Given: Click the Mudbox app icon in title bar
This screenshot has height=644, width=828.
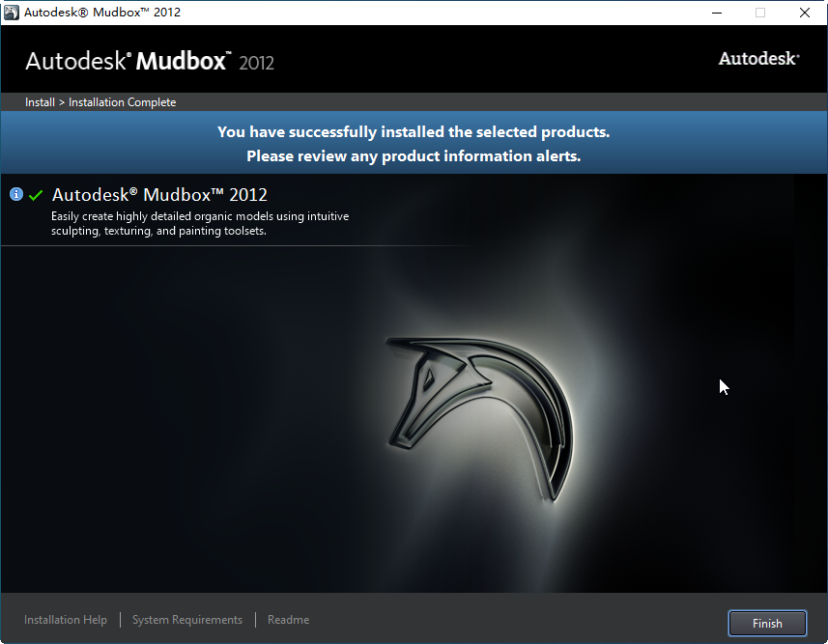Looking at the screenshot, I should click(11, 13).
